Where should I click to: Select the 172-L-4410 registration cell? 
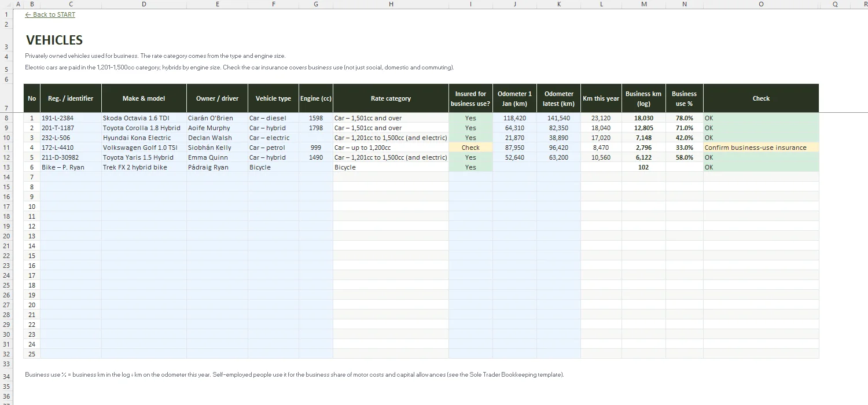pyautogui.click(x=71, y=148)
